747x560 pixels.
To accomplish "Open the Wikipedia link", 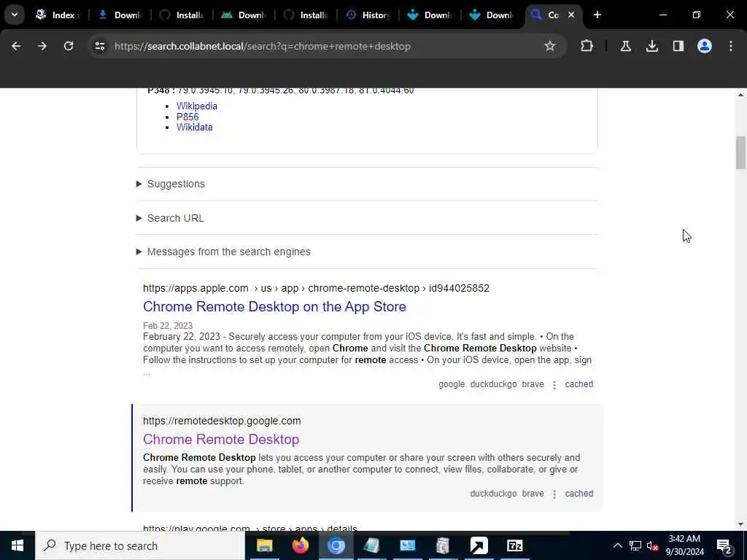I will [x=197, y=106].
